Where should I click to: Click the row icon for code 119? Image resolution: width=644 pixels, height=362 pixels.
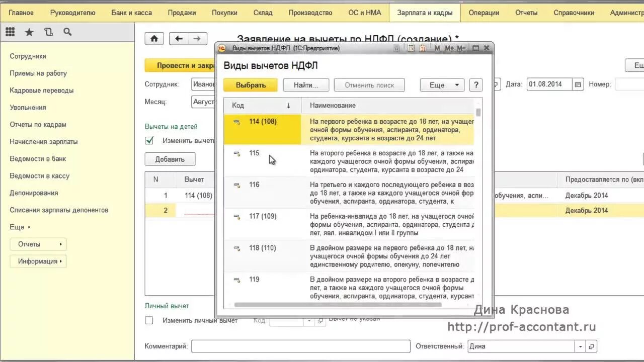(x=236, y=280)
